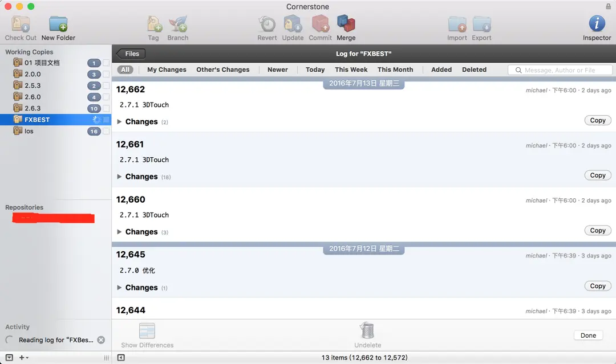Click the badge count 10 for 2.6.3
The height and width of the screenshot is (364, 616).
click(x=94, y=109)
